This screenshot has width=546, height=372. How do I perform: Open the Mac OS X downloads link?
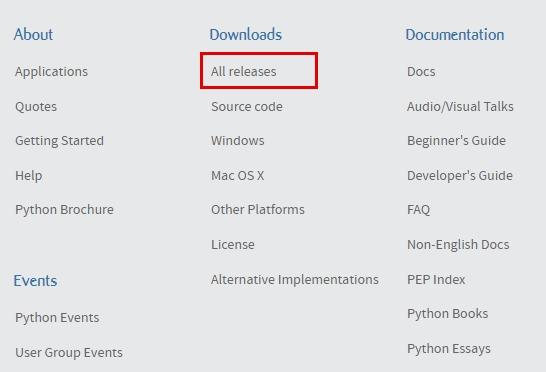[237, 175]
